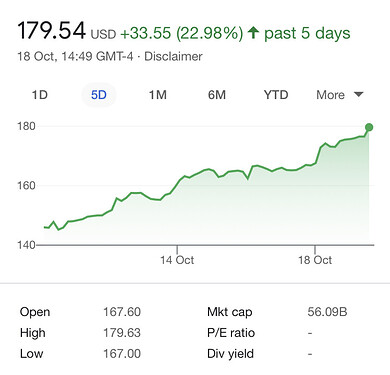Select the 1D time range tab

(40, 95)
